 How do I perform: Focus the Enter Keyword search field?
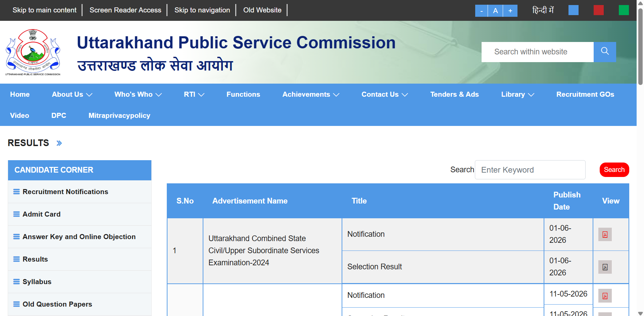[x=530, y=170]
